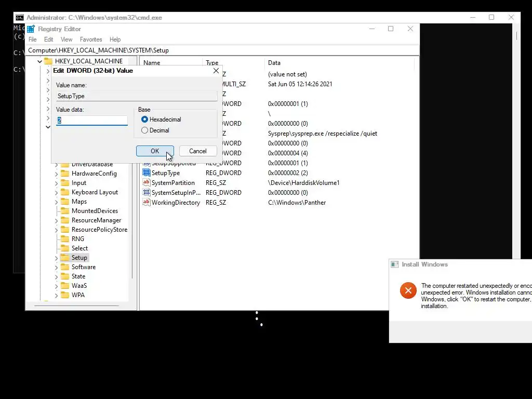
Task: Close the Edit DWORD dialog with X
Action: (216, 71)
